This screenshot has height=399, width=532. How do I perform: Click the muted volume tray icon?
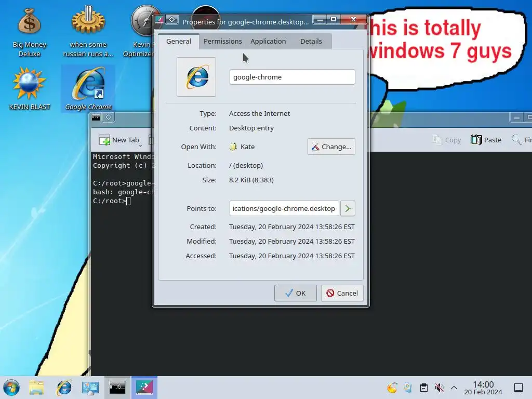[440, 388]
